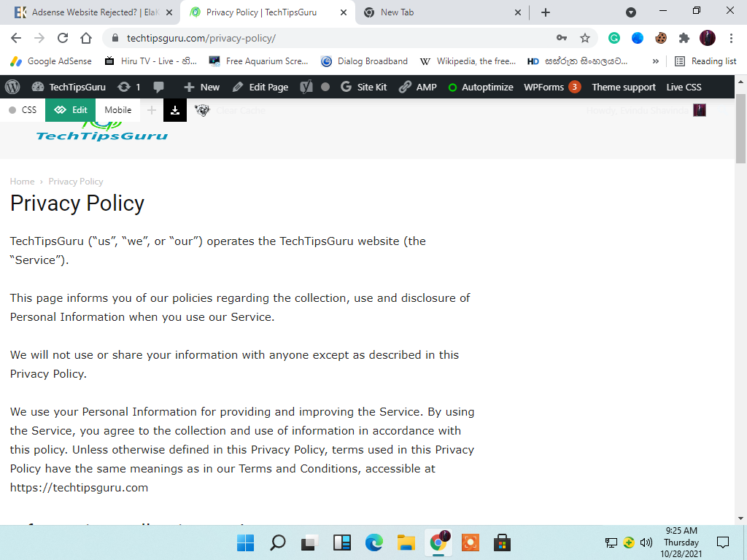
Task: Open the WordPress logo menu in admin bar
Action: (x=12, y=87)
